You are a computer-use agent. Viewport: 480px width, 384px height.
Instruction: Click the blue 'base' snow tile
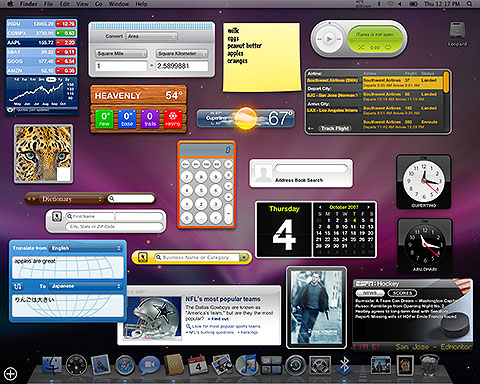pos(127,119)
